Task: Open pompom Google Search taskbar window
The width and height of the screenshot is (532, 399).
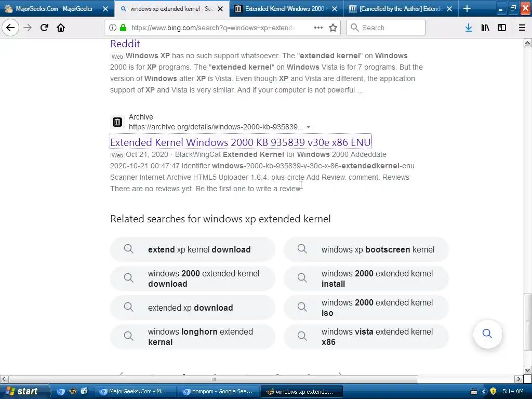Action: pyautogui.click(x=219, y=392)
